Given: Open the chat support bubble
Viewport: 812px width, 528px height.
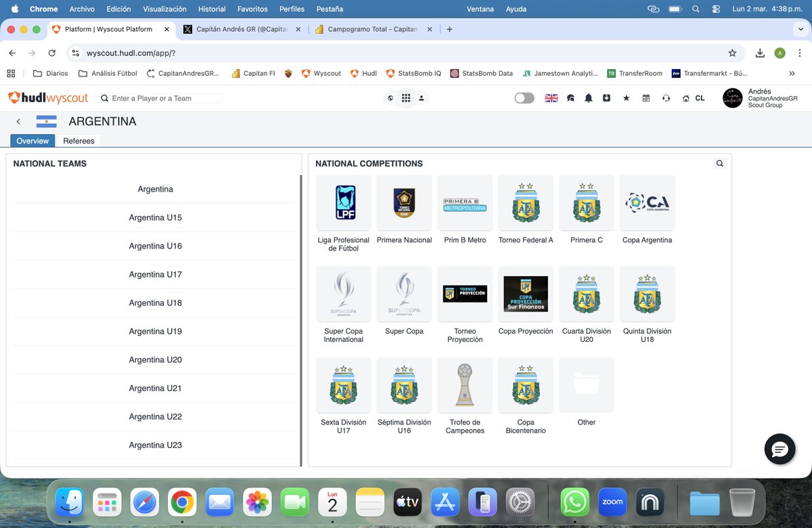Looking at the screenshot, I should (780, 449).
